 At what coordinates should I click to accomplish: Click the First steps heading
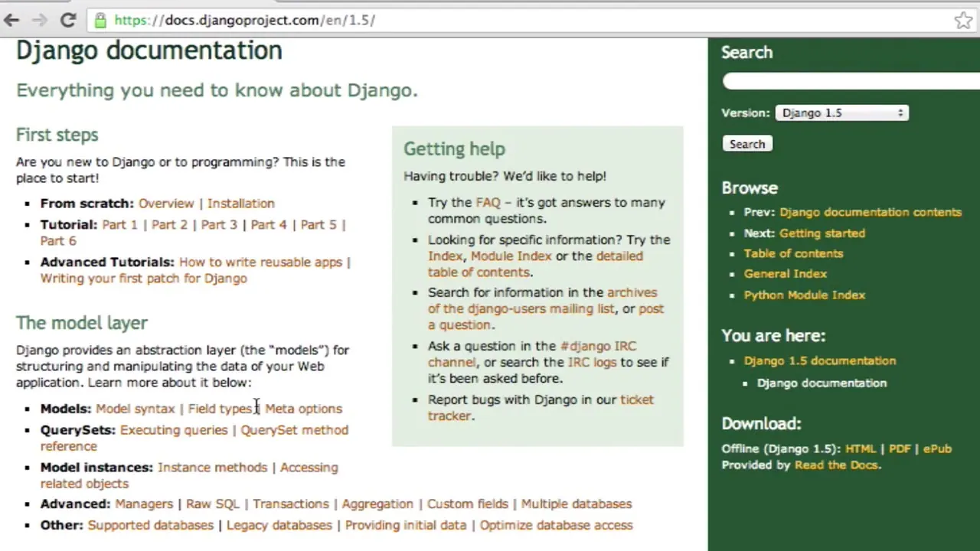click(57, 135)
